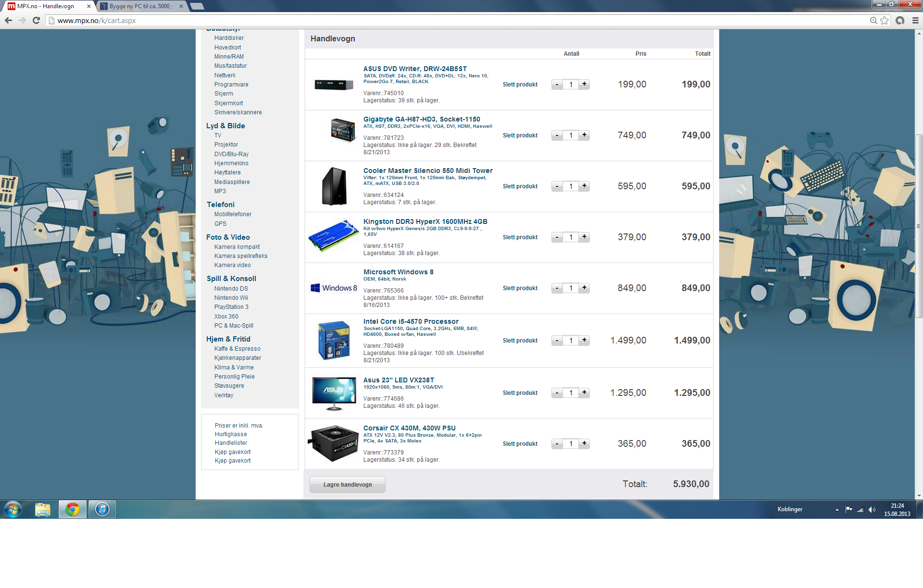Open a new browser tab

point(197,6)
